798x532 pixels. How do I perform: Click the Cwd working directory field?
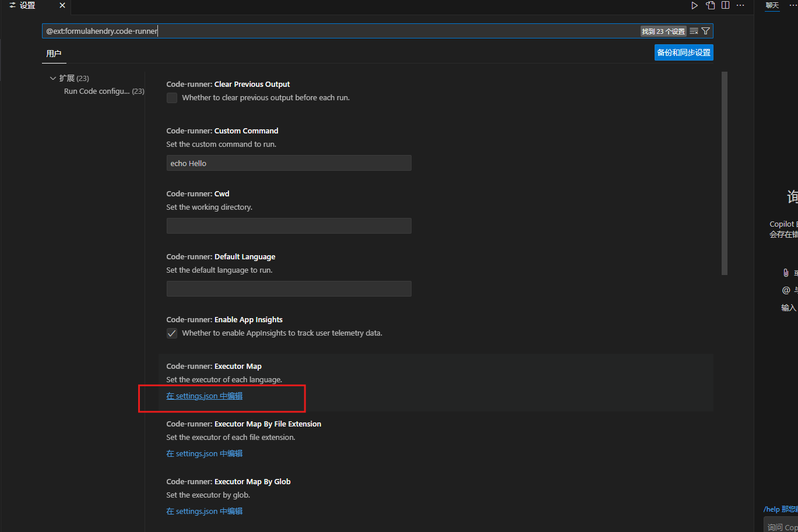tap(289, 226)
